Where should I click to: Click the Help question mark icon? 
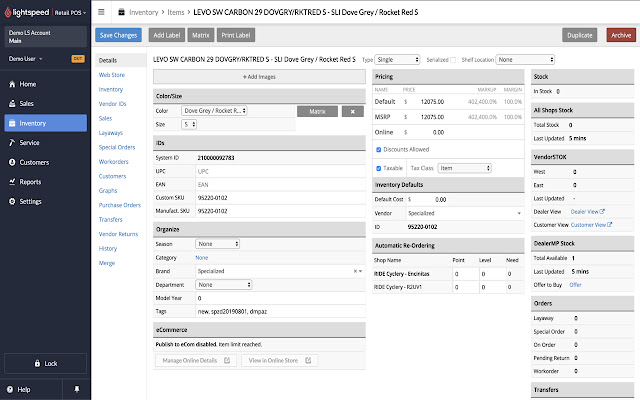point(10,389)
